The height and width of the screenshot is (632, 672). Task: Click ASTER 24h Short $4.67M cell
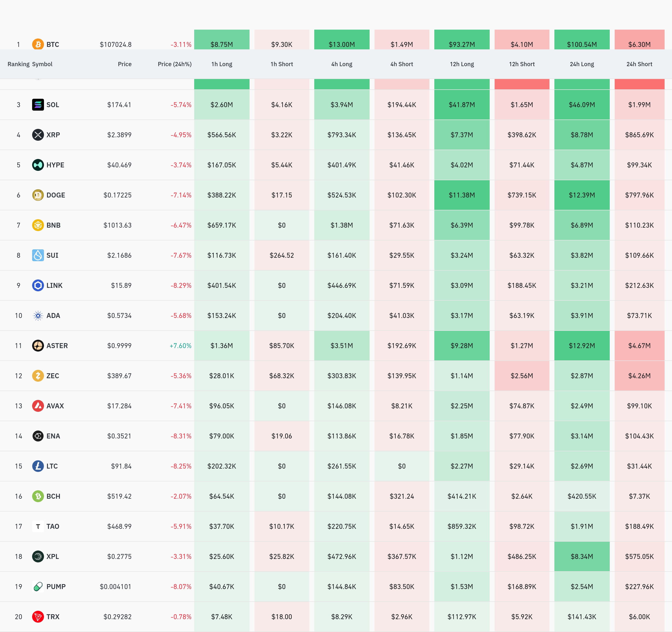click(639, 346)
